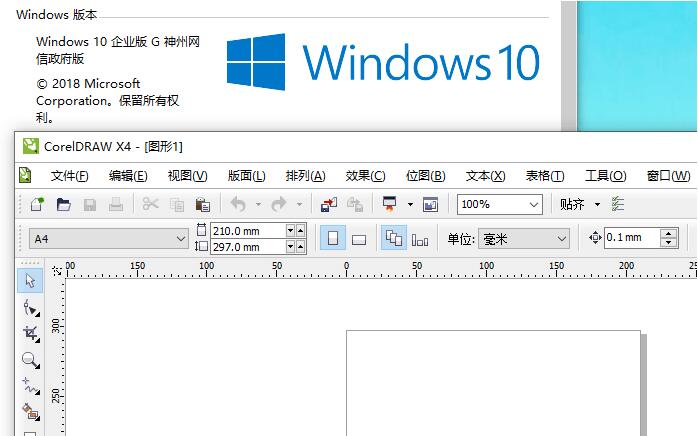Increase page width with up stepper
Image resolution: width=698 pixels, height=436 pixels.
click(x=300, y=231)
